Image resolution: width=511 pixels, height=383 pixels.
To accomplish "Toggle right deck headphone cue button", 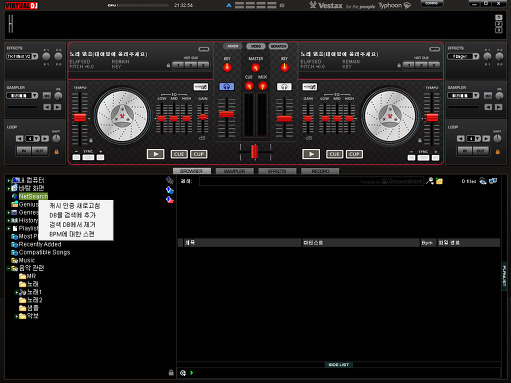I will 284,87.
